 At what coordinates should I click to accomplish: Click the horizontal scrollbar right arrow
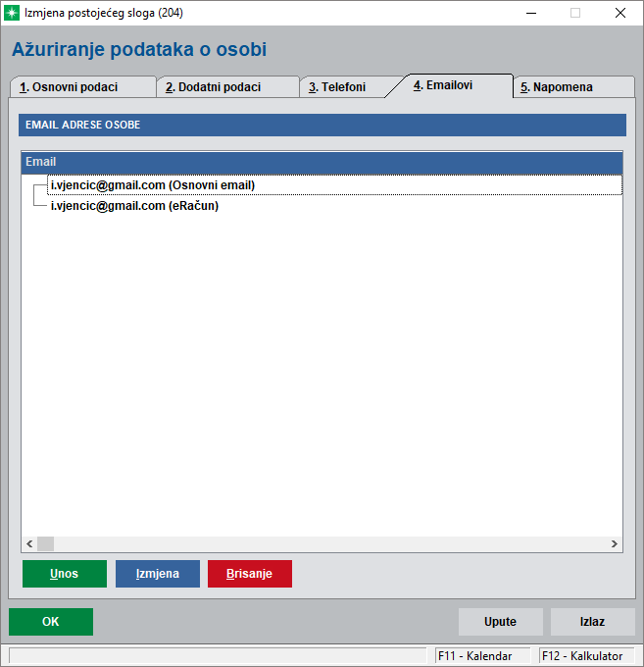click(615, 543)
